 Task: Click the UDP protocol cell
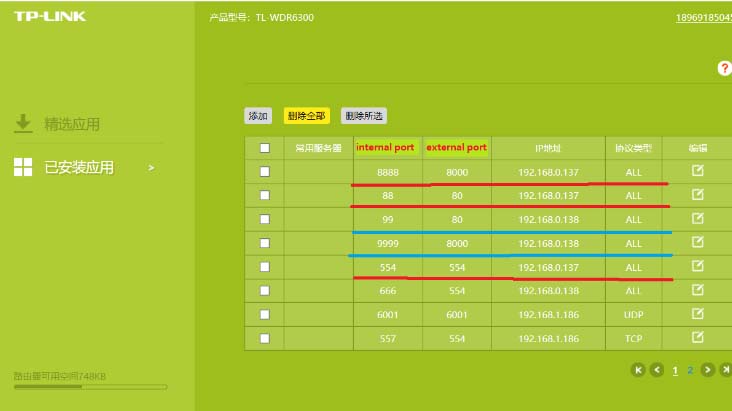633,315
